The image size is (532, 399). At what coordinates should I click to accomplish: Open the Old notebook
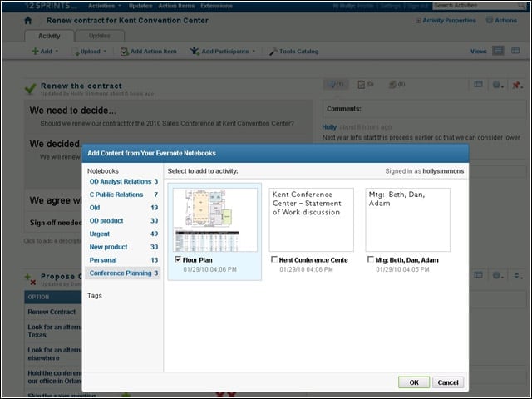click(x=124, y=208)
